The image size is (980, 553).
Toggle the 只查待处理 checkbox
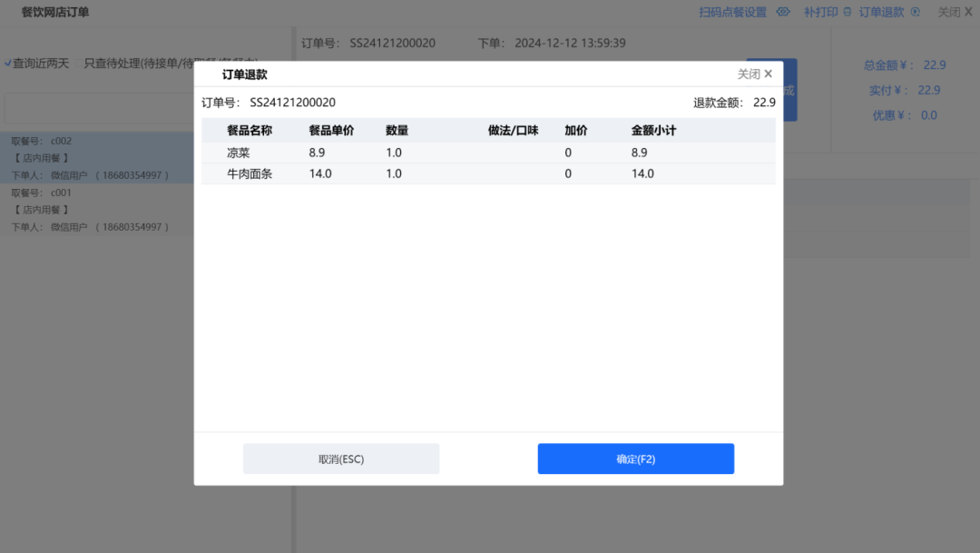[79, 64]
